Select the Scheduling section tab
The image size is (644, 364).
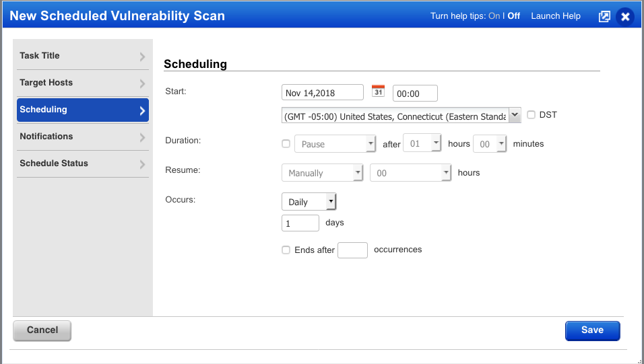83,110
